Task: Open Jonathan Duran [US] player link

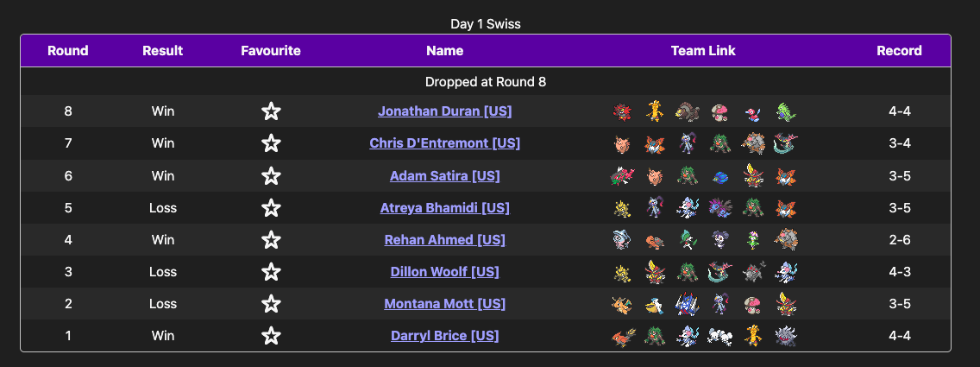Action: (x=444, y=111)
